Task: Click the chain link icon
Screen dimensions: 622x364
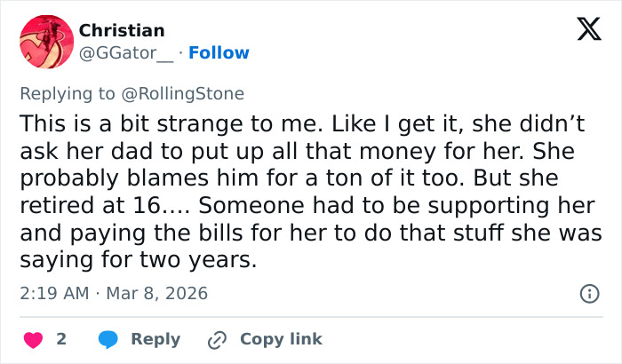Action: [x=217, y=339]
